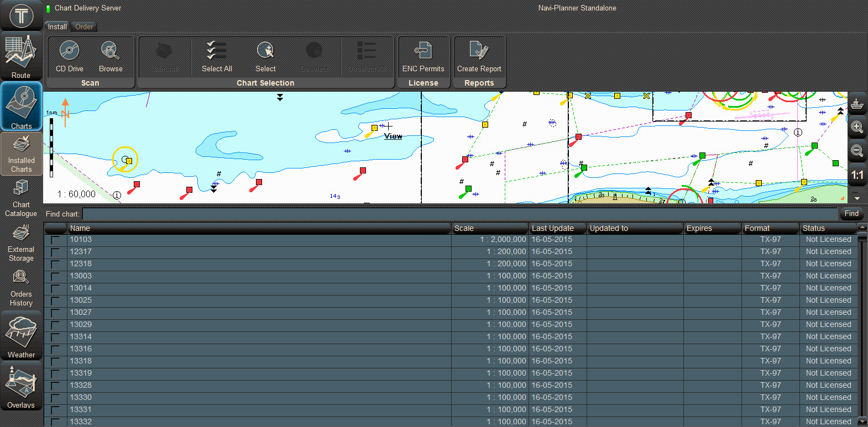This screenshot has width=868, height=427.
Task: Enable the checkbox for chart 13316
Action: point(55,350)
